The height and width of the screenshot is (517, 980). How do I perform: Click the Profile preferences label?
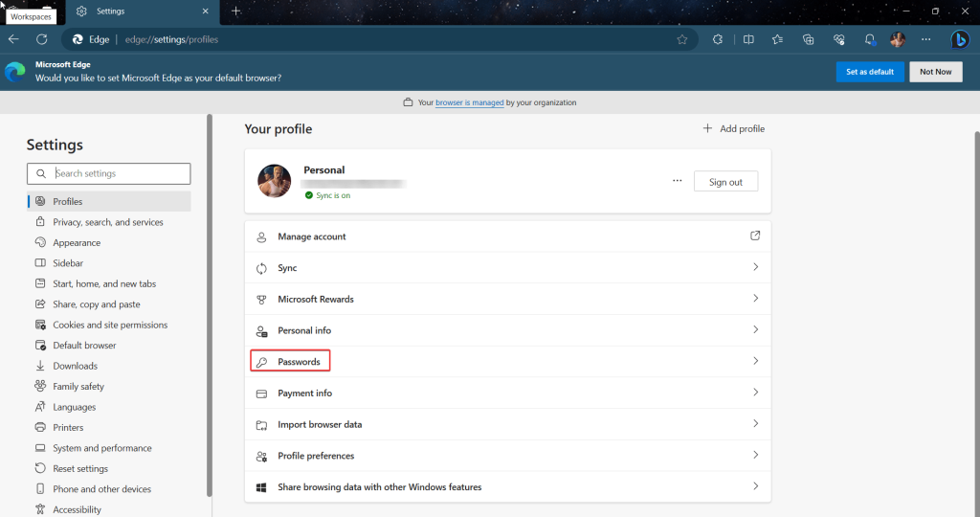point(316,456)
